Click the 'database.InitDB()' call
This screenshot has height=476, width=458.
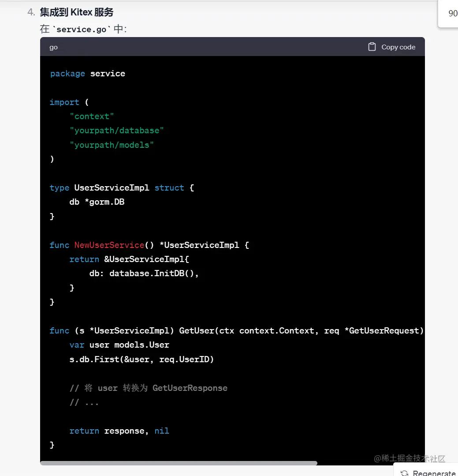[152, 274]
